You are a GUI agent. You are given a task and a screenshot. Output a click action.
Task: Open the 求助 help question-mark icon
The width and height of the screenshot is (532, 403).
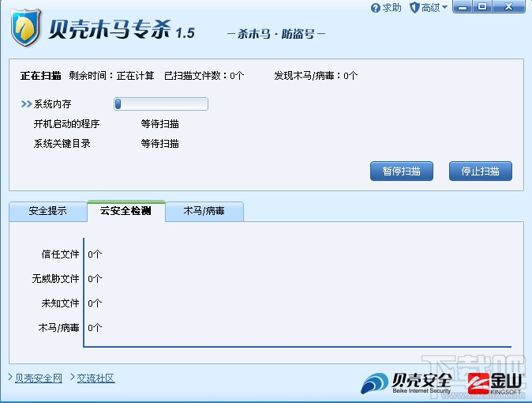[x=375, y=8]
